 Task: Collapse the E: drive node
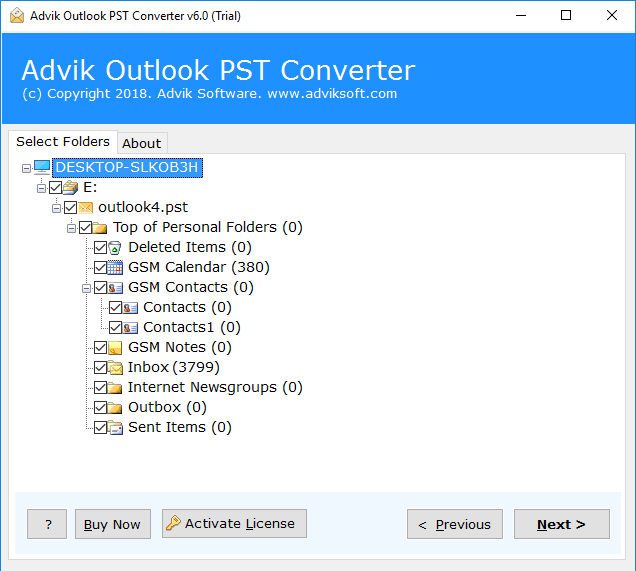[x=41, y=188]
